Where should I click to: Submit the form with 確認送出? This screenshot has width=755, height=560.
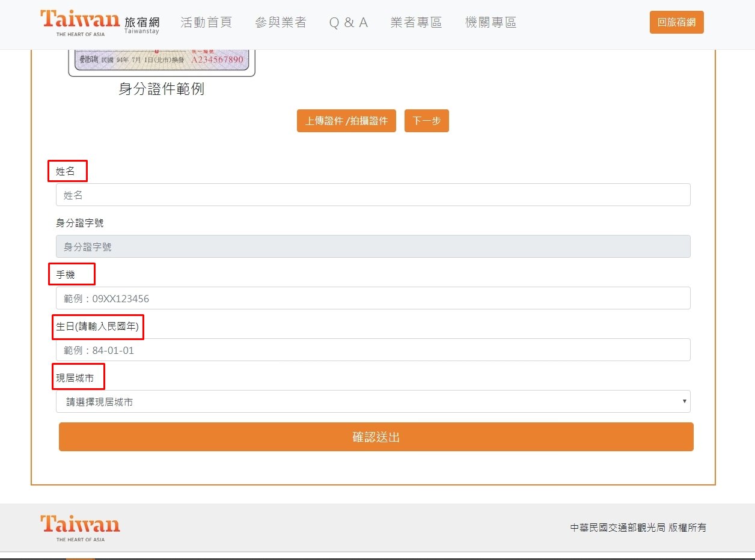(x=376, y=437)
